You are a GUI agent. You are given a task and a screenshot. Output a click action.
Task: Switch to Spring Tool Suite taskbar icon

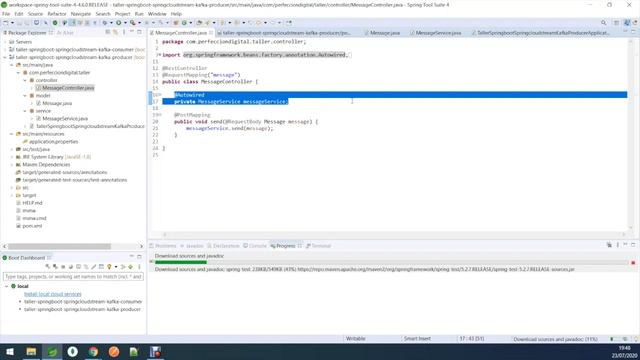(x=52, y=351)
